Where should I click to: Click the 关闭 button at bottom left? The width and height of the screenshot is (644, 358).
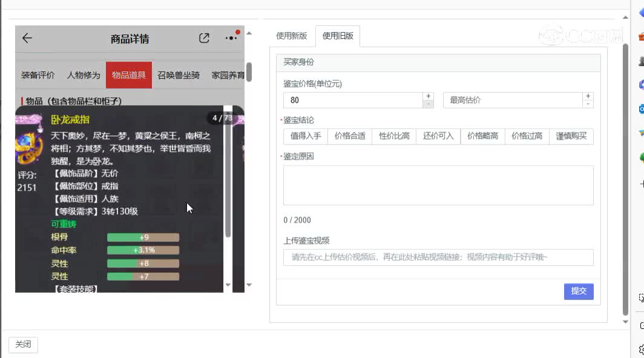point(22,344)
